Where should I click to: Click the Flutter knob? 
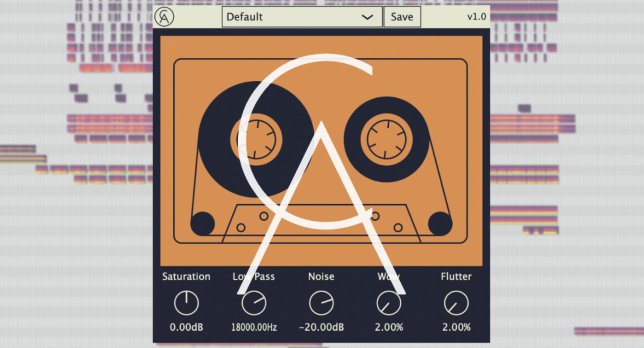[x=456, y=304]
